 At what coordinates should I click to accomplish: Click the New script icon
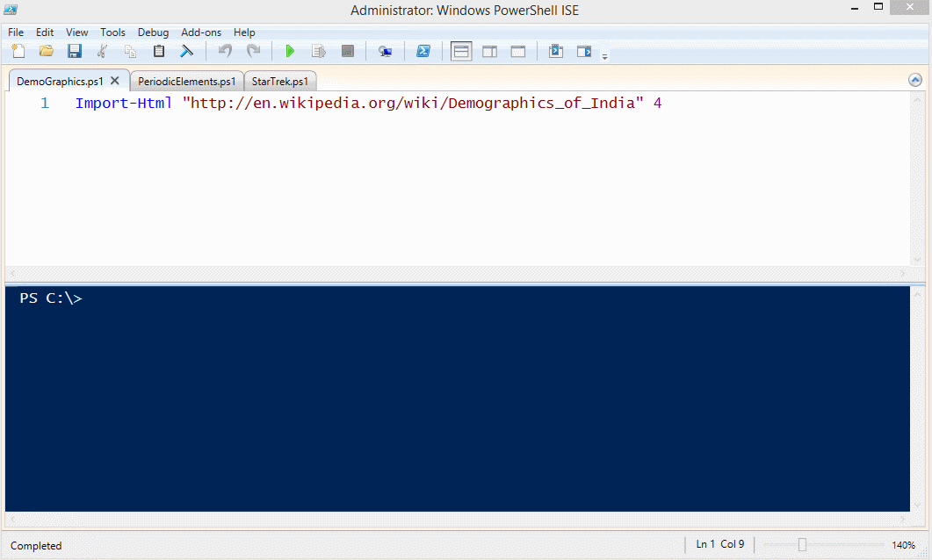coord(18,52)
